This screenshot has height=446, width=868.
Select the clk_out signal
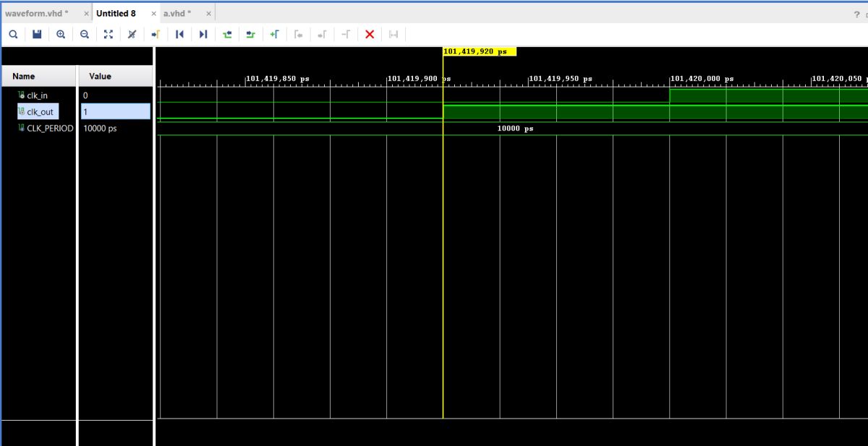[38, 111]
